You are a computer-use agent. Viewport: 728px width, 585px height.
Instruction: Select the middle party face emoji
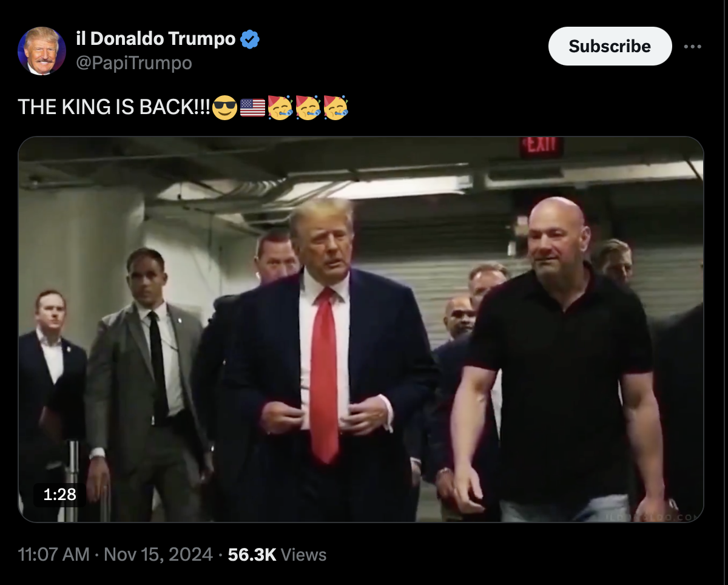point(308,107)
